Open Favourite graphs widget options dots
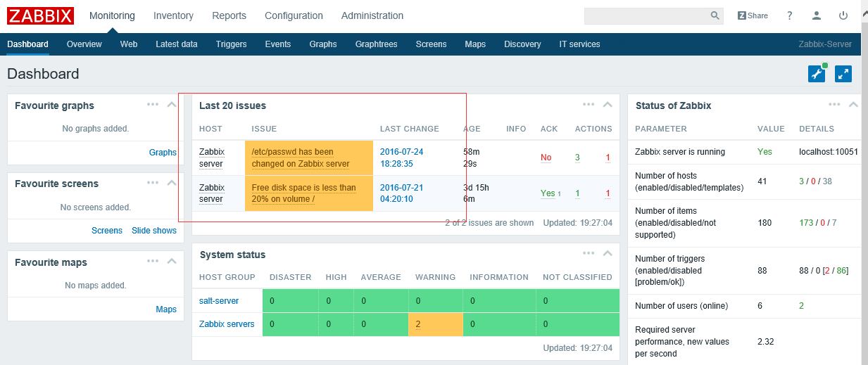 pyautogui.click(x=153, y=104)
